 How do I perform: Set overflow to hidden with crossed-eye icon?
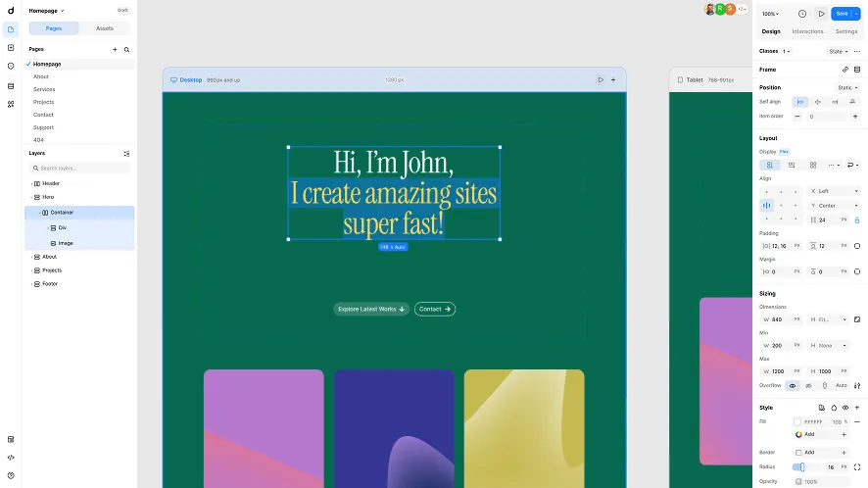coord(808,385)
